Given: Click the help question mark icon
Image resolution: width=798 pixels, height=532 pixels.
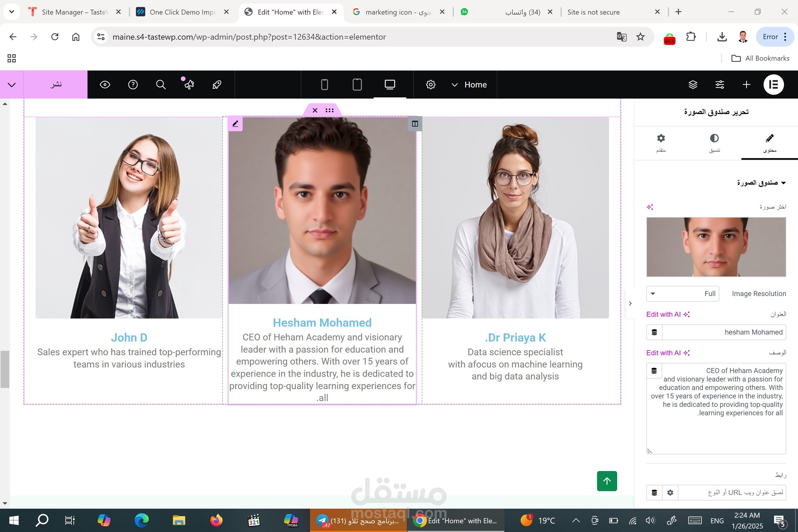Looking at the screenshot, I should [x=133, y=85].
